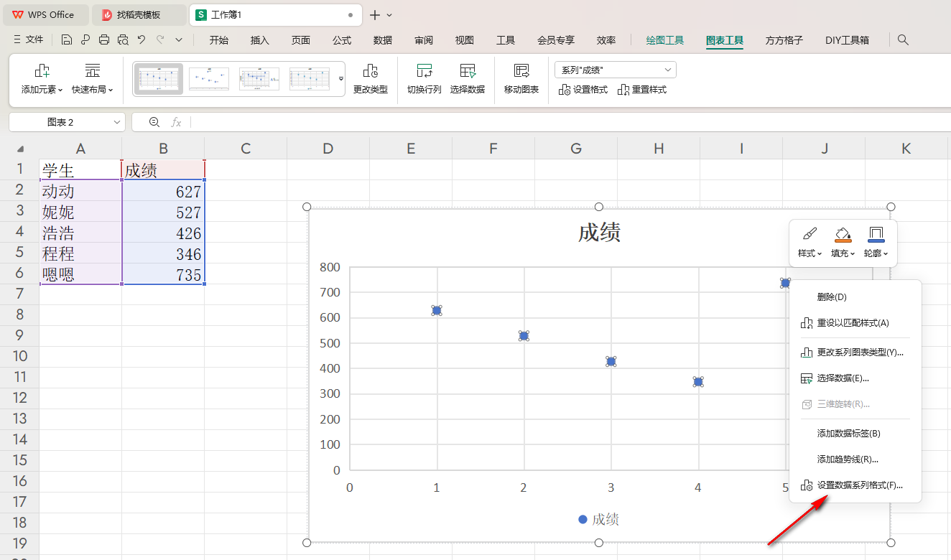Choose 选择数据(E)... from context menu
The height and width of the screenshot is (560, 951).
855,378
